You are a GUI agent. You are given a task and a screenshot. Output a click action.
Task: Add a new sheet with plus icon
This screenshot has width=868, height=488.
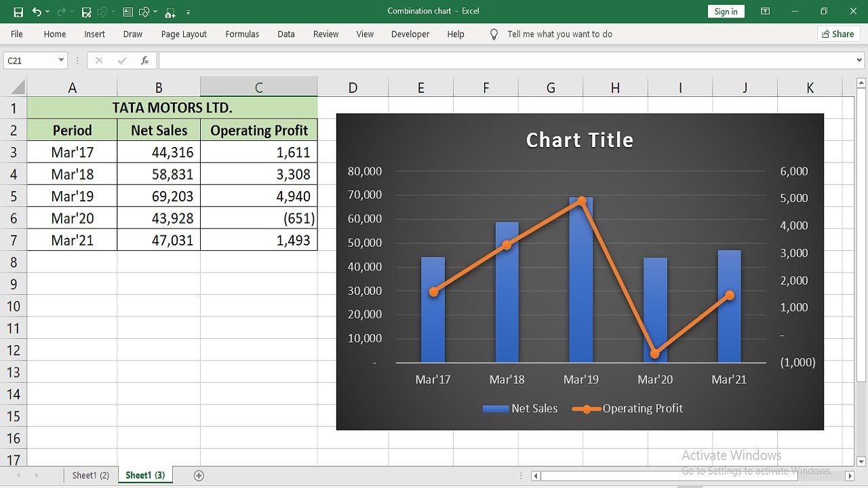199,476
